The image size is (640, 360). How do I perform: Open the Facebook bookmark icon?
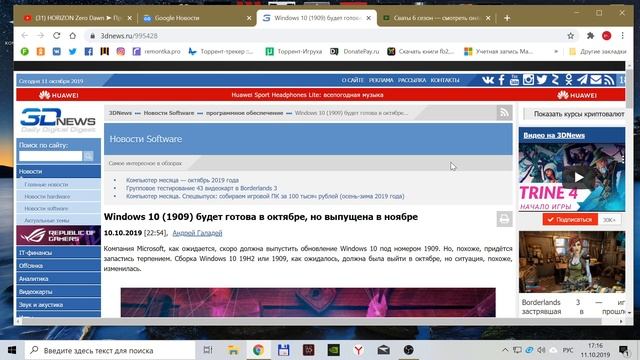89,51
